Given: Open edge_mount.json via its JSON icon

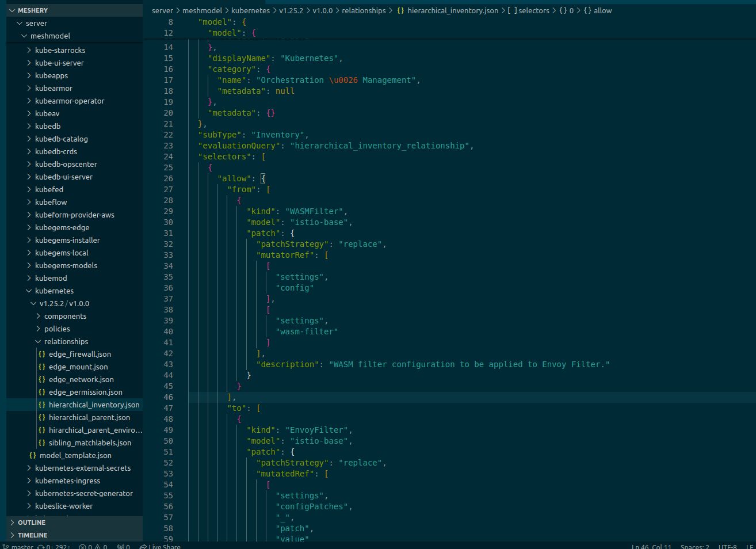Looking at the screenshot, I should coord(42,367).
